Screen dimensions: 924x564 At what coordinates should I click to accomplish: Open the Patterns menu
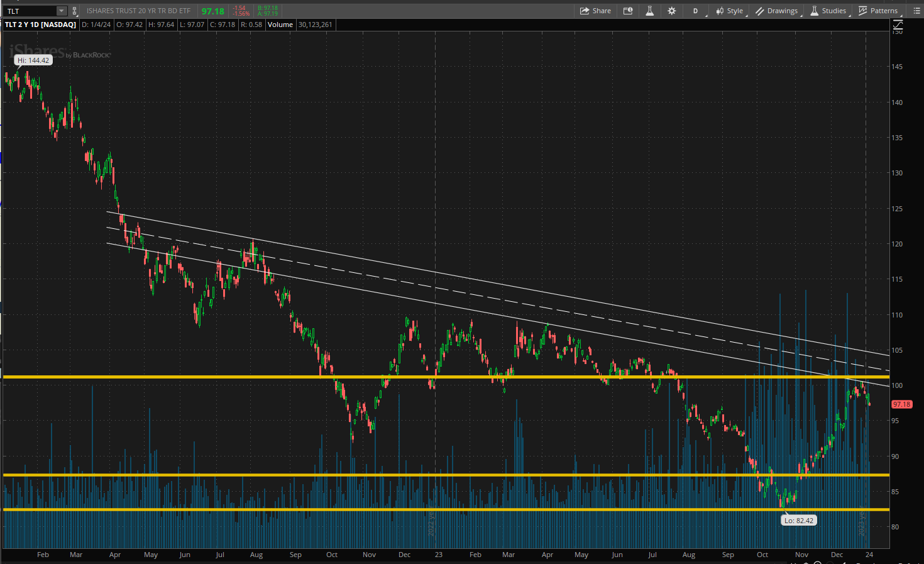(x=878, y=11)
